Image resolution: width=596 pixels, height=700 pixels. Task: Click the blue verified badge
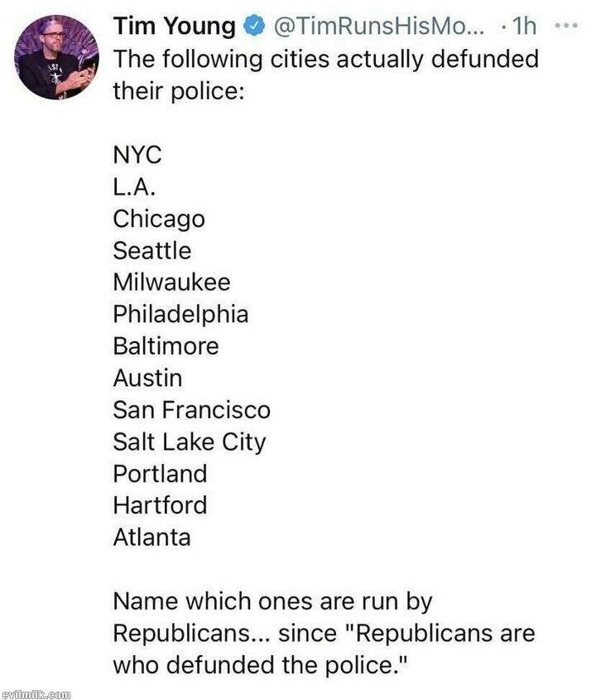pyautogui.click(x=252, y=27)
